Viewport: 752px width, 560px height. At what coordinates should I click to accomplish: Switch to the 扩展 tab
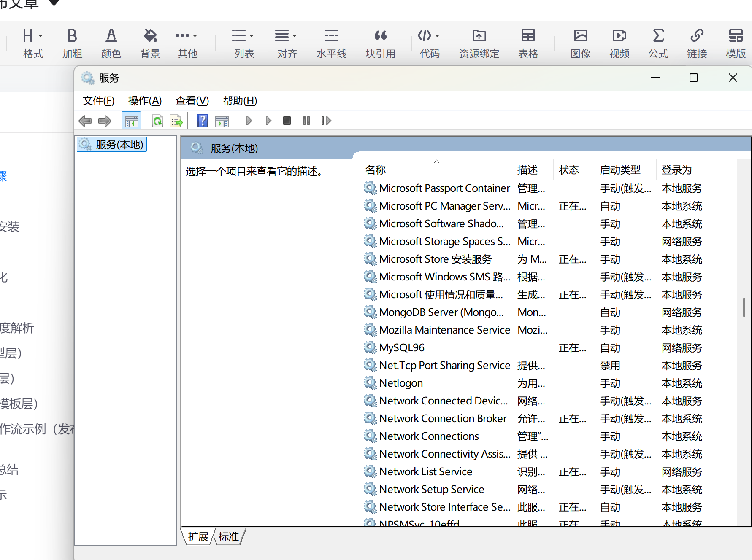(198, 537)
